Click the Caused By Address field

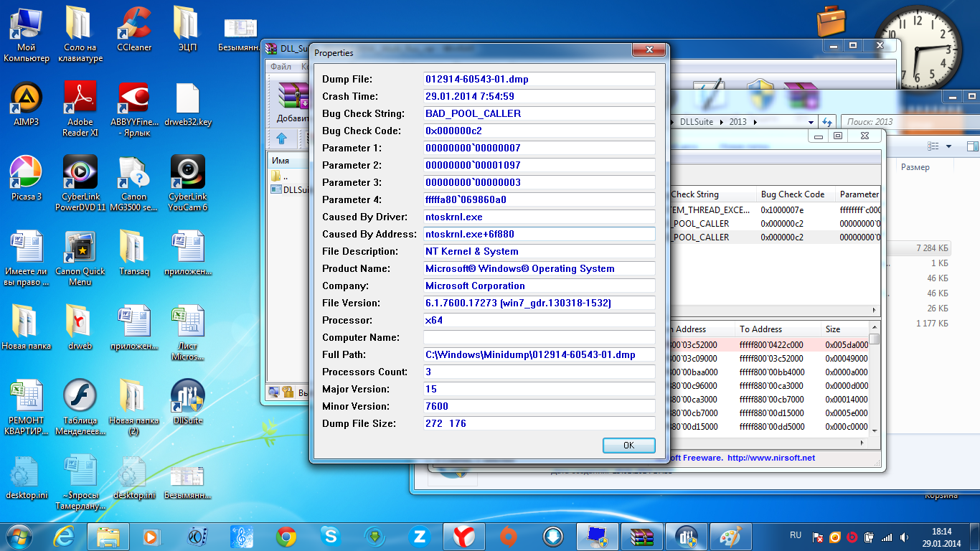539,234
